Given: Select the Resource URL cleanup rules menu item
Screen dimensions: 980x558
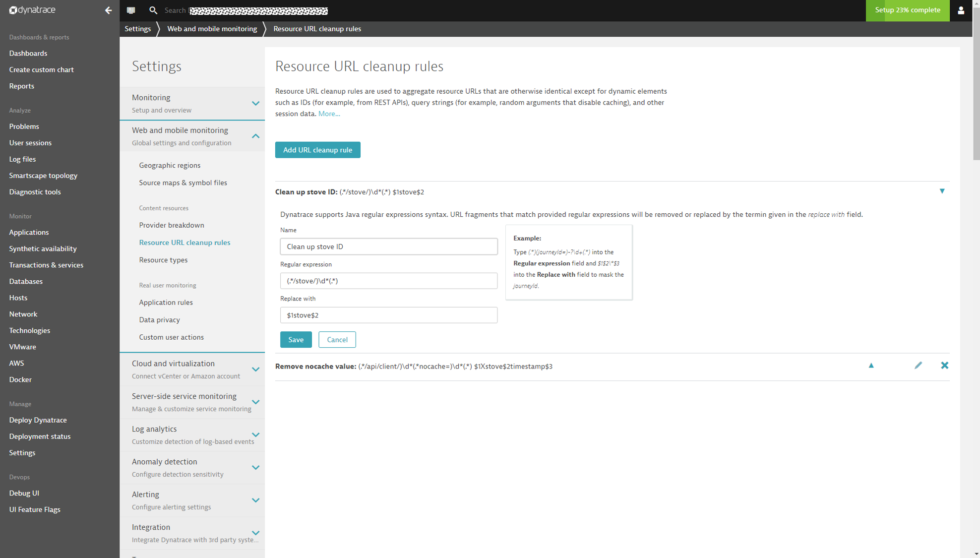Looking at the screenshot, I should [x=184, y=243].
